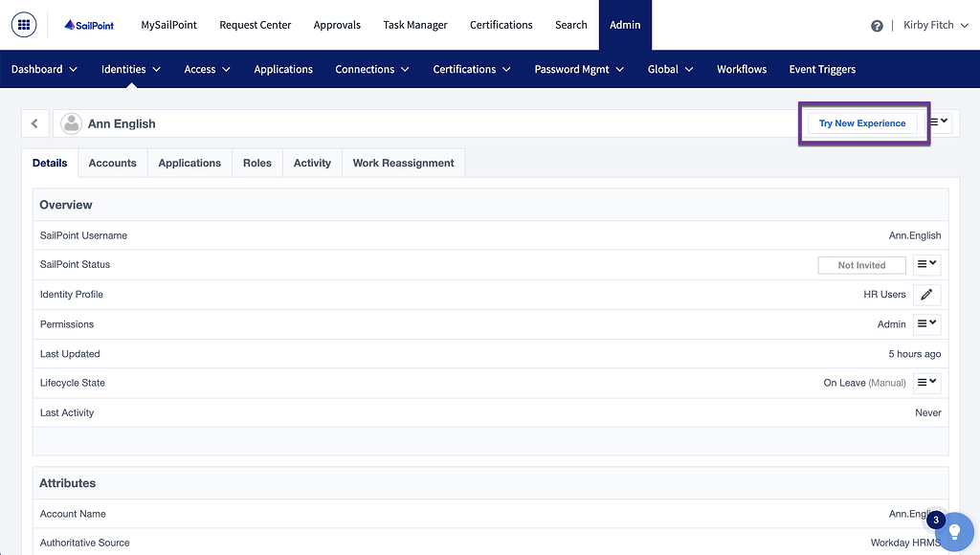
Task: Open the help question mark icon
Action: point(877,26)
